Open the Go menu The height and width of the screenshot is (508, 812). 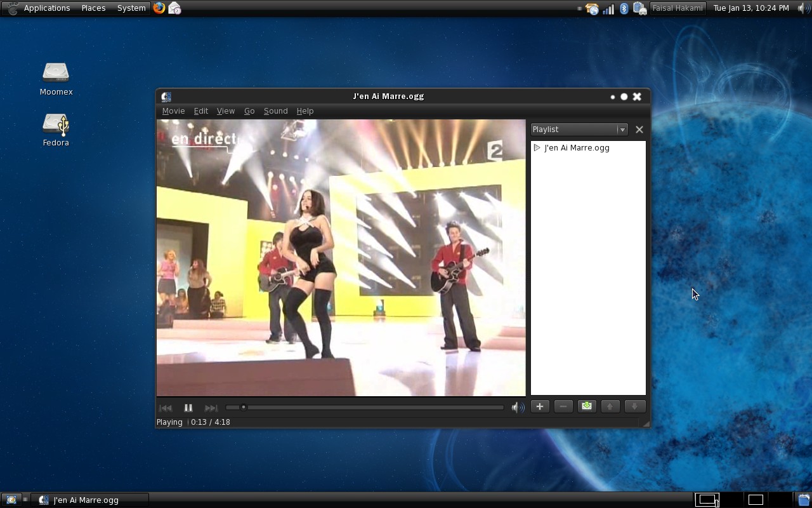coord(249,111)
